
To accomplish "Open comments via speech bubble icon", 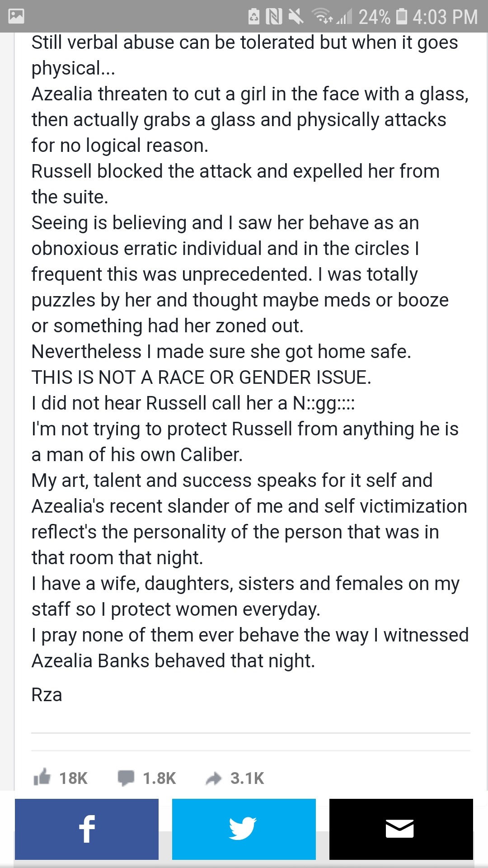I will click(126, 778).
